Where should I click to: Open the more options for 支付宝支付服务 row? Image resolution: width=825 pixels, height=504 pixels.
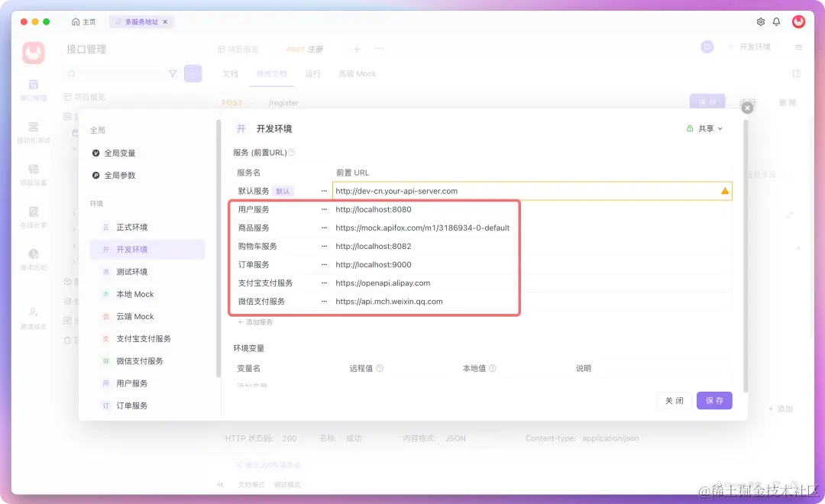click(x=324, y=283)
